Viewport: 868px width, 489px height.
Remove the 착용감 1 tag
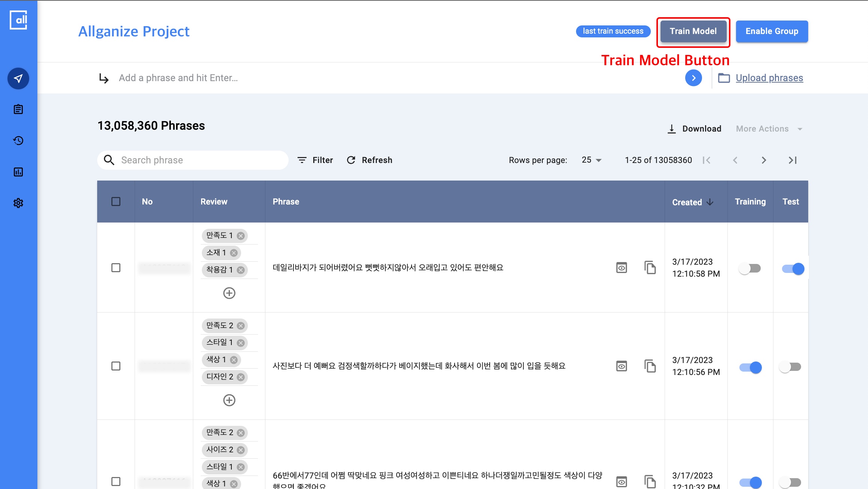pos(241,270)
